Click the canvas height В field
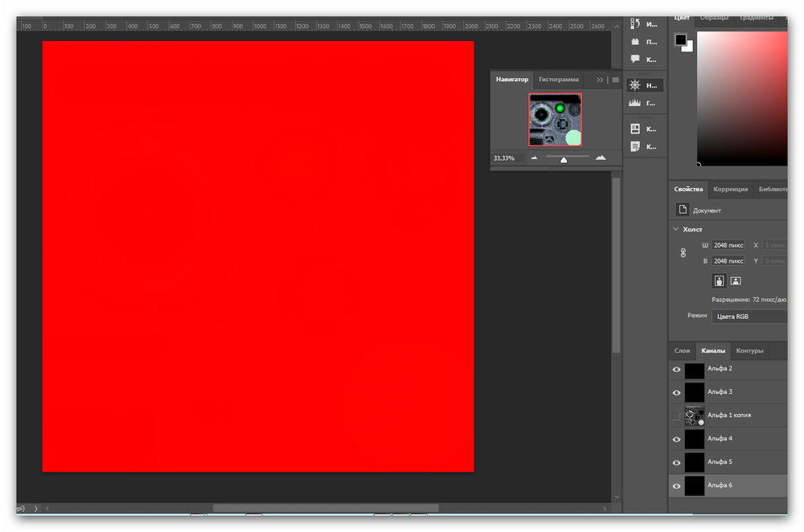 coord(728,261)
